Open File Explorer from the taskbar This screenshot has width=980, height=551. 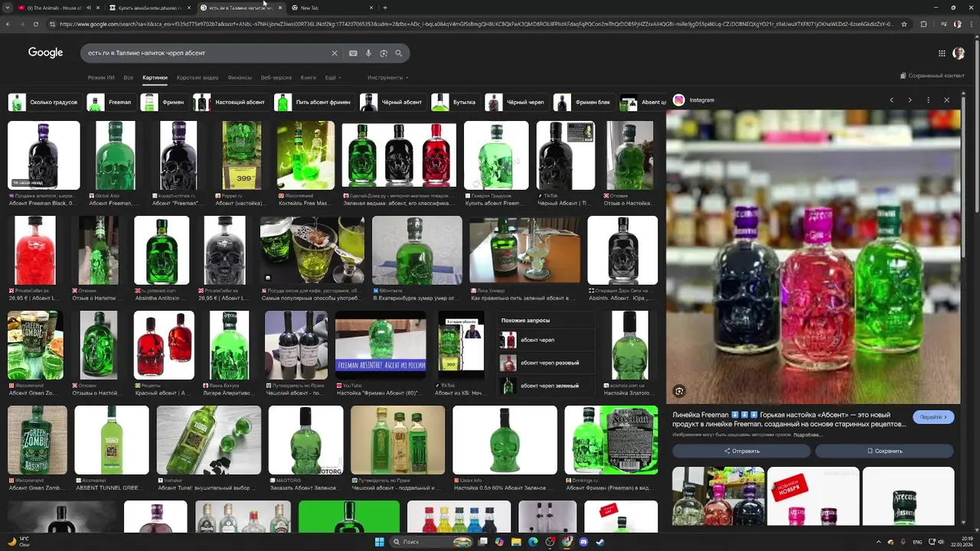pos(516,542)
